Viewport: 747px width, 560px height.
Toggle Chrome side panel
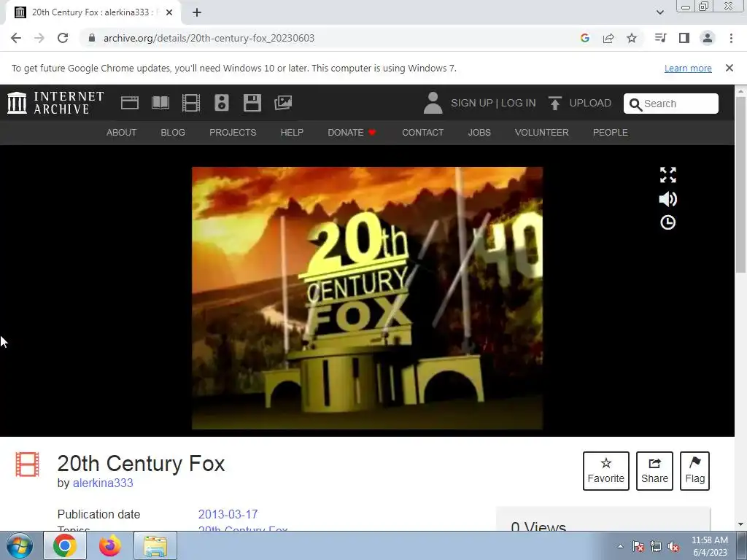click(x=684, y=38)
